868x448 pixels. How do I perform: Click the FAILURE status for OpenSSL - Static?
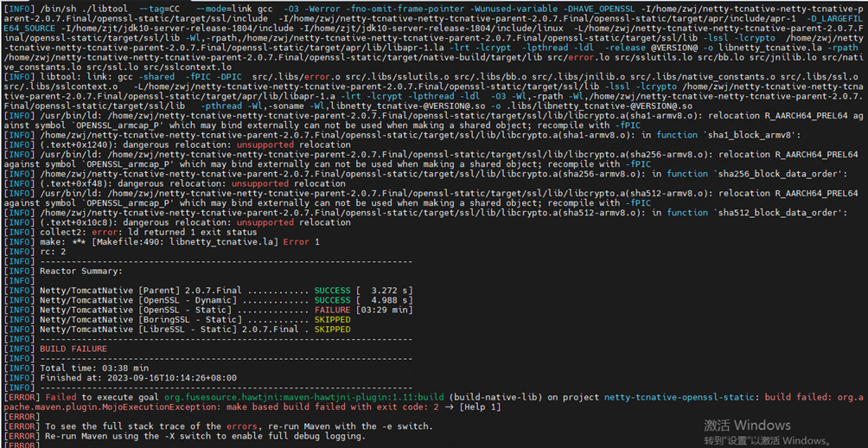[x=333, y=310]
